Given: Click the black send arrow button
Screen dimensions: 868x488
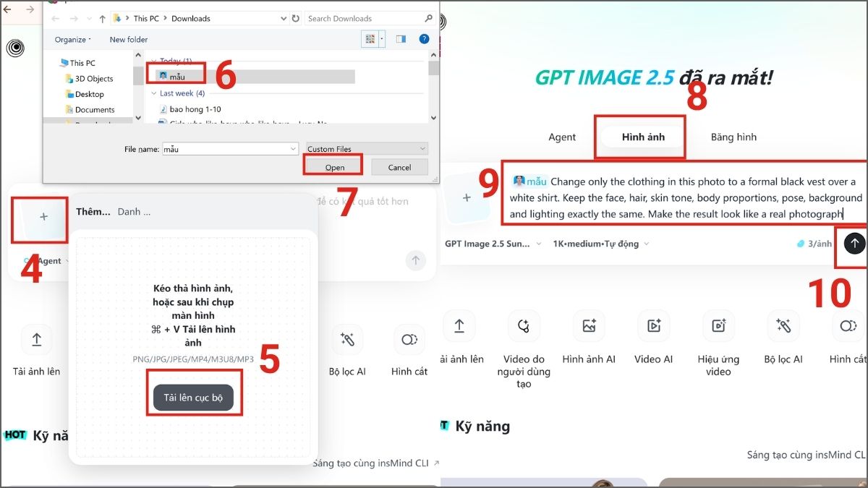Looking at the screenshot, I should pos(854,244).
